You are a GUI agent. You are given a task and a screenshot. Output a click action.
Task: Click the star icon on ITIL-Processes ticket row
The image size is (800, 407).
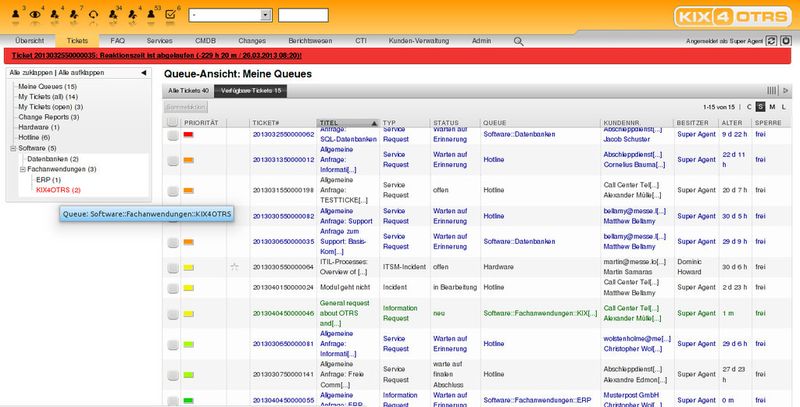coord(234,267)
